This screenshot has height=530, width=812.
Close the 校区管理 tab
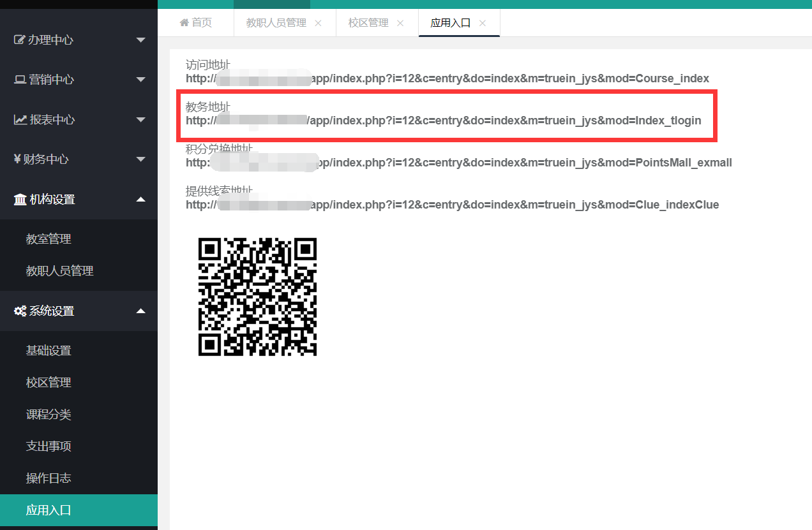pyautogui.click(x=400, y=23)
